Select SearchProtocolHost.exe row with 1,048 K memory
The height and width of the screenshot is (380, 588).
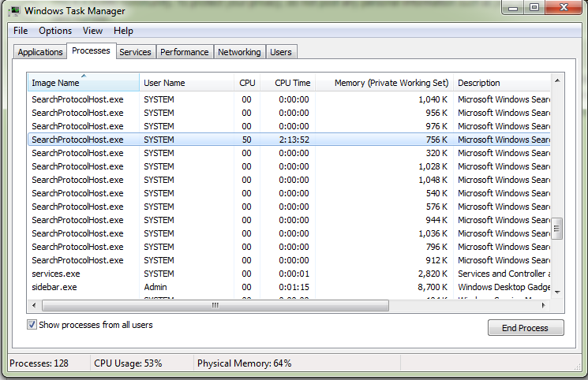[x=289, y=180]
